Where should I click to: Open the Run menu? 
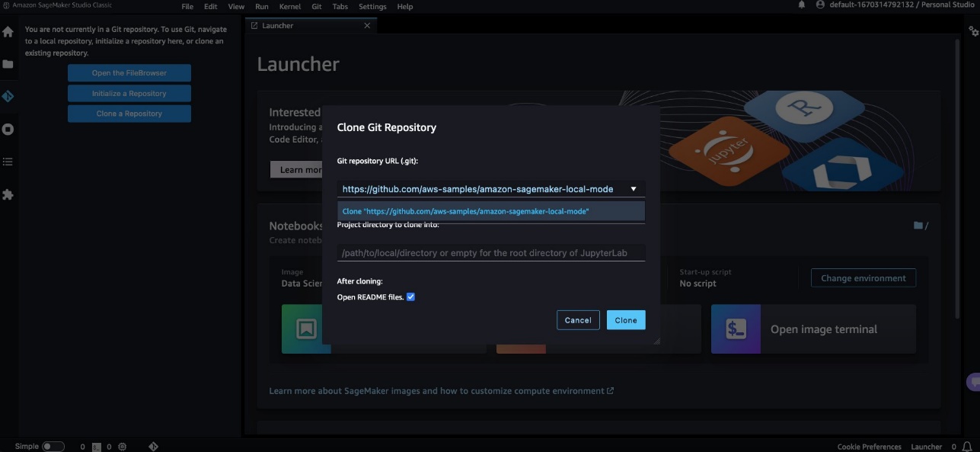tap(262, 6)
